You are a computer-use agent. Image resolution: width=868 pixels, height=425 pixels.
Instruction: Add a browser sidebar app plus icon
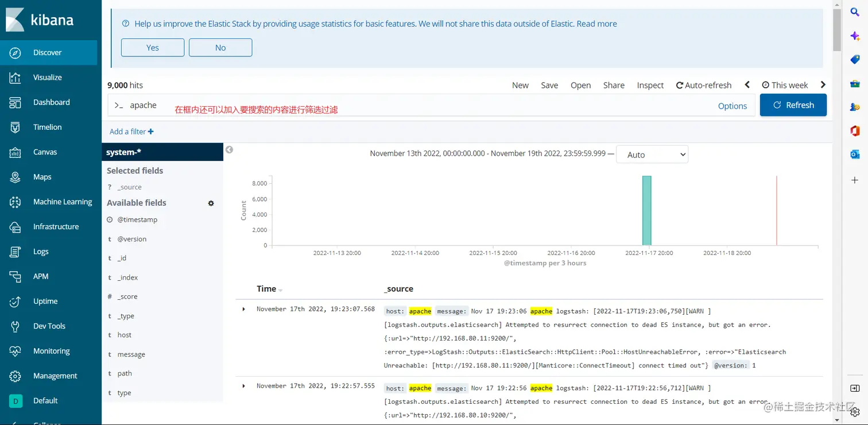(855, 180)
